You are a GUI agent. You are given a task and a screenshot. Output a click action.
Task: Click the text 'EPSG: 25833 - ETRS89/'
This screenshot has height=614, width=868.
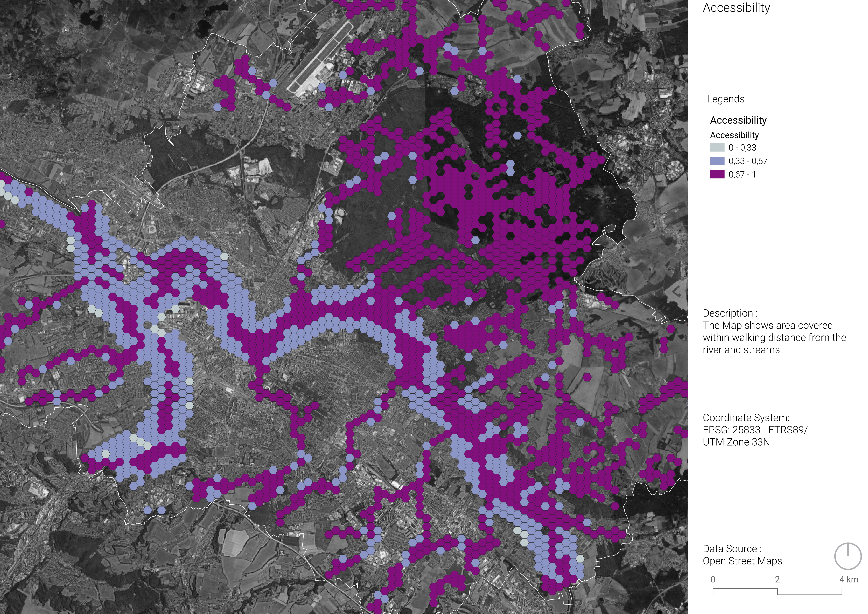click(x=755, y=430)
